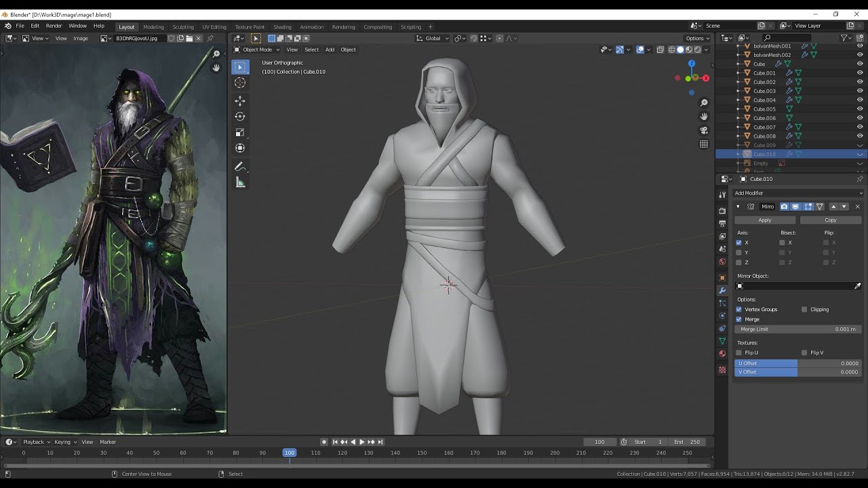The image size is (868, 488).
Task: Pick mirror object with the eyedropper
Action: (x=857, y=286)
